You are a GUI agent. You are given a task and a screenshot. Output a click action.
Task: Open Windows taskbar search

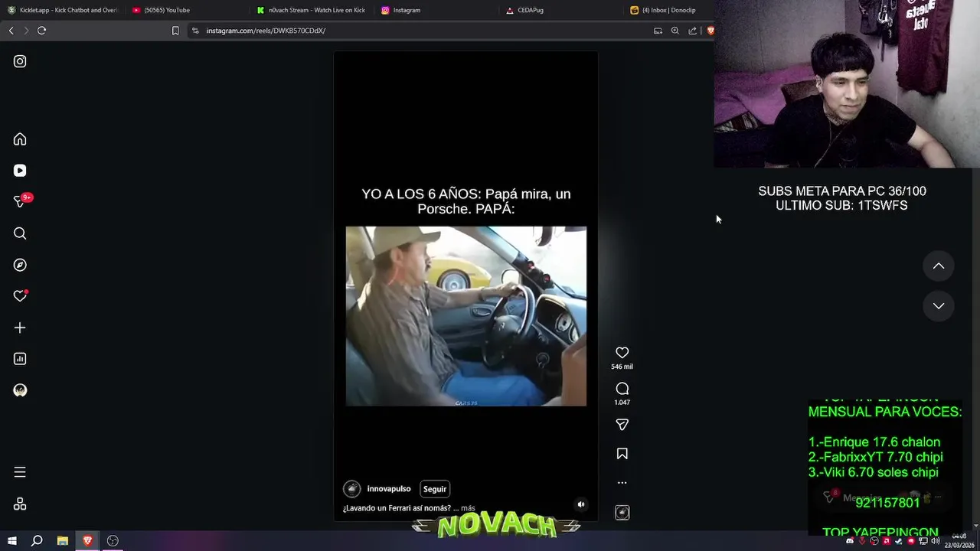tap(37, 541)
